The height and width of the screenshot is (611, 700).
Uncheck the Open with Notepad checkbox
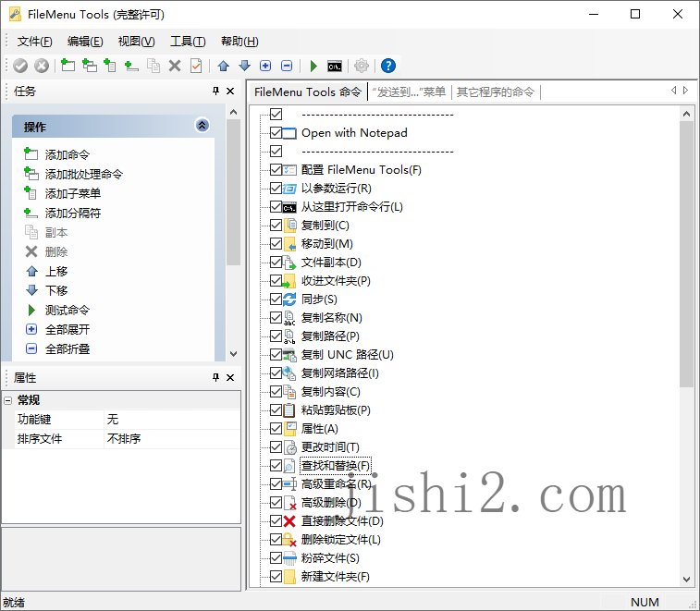coord(276,133)
